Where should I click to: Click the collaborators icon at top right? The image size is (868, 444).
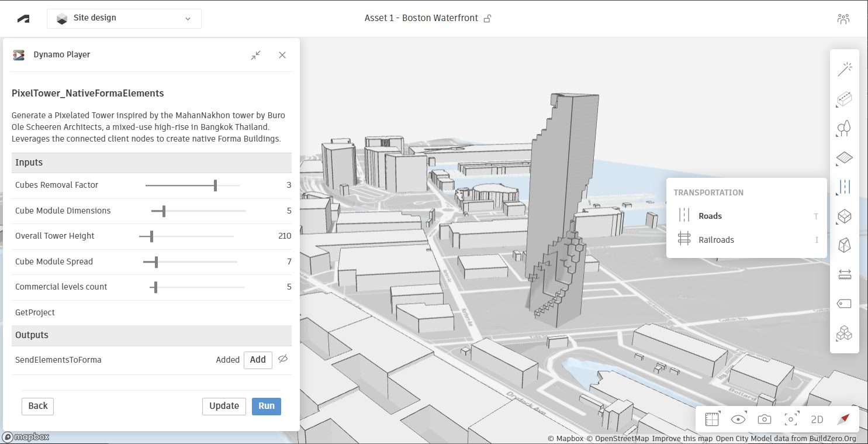tap(843, 18)
